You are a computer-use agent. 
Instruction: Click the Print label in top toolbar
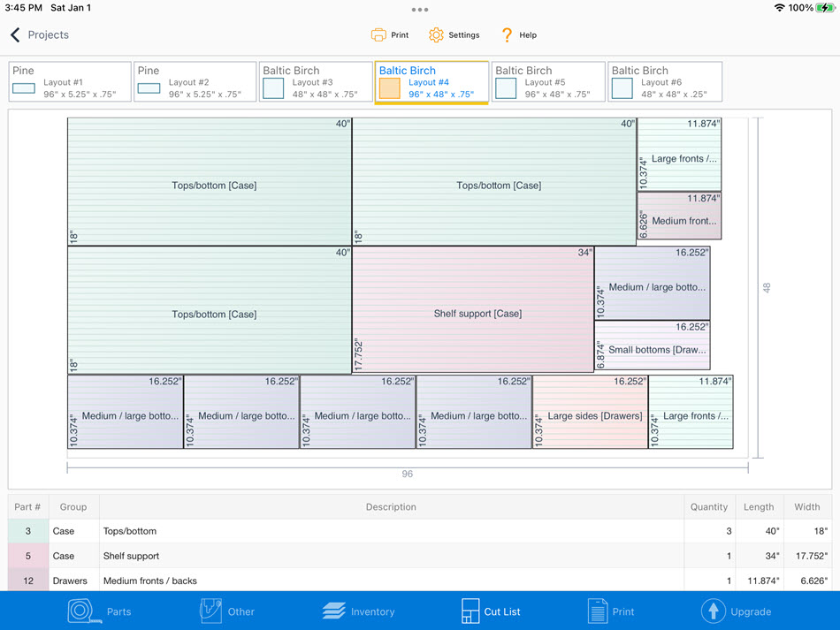(x=400, y=34)
